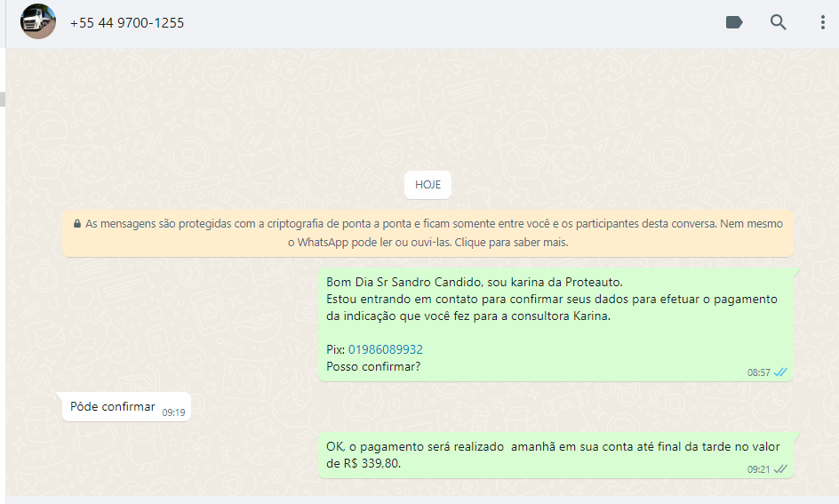The image size is (839, 504).
Task: Click the Pix number 01986089932 link
Action: 385,349
